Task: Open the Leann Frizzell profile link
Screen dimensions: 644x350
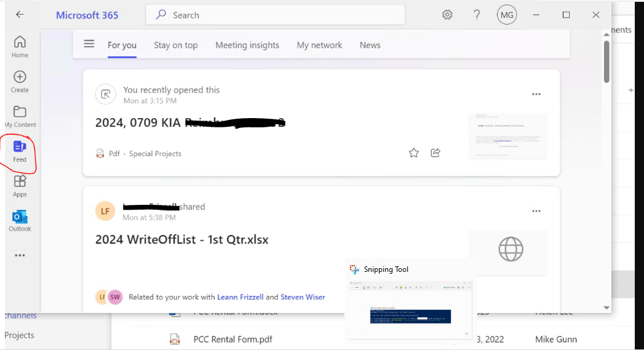Action: coord(241,297)
